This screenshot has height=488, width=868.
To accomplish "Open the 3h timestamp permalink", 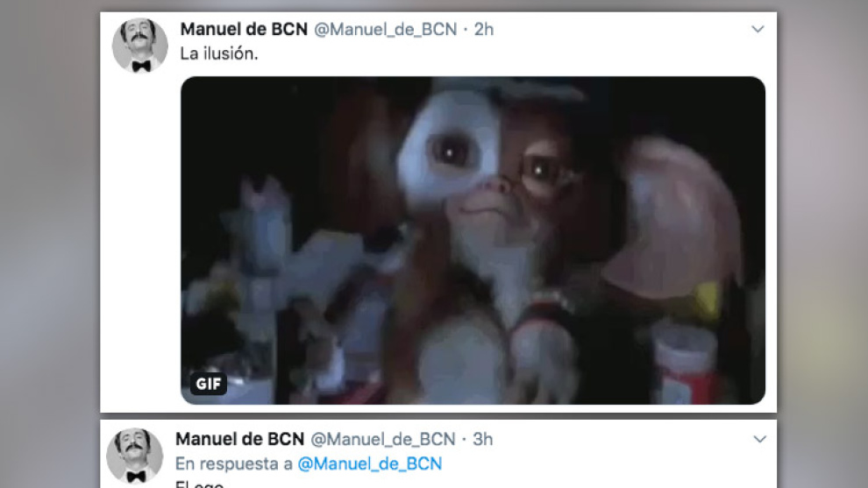I will point(482,439).
